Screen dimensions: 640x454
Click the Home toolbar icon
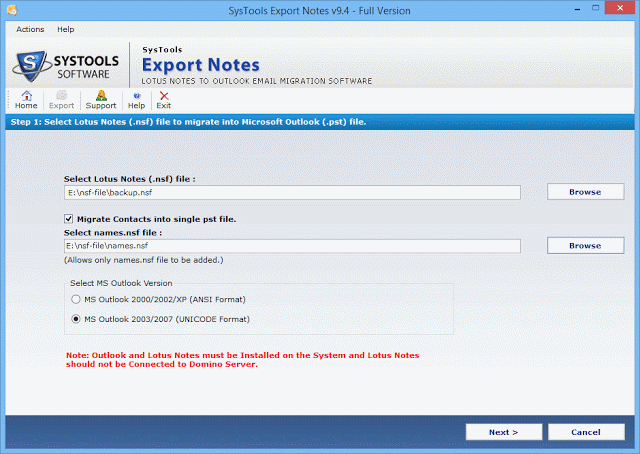[x=26, y=100]
